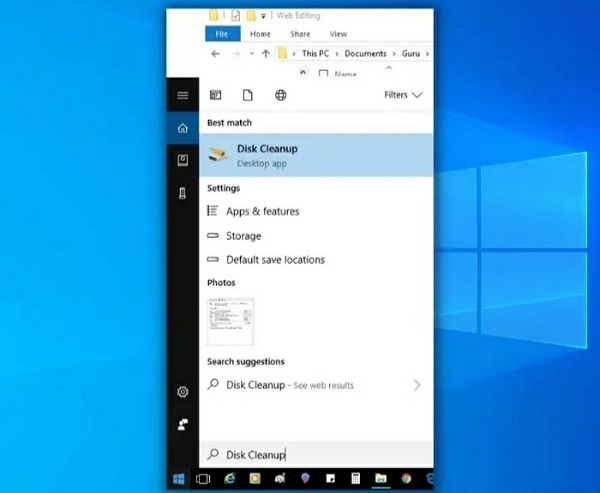
Task: Open the Settings gear in search sidebar
Action: 183,392
